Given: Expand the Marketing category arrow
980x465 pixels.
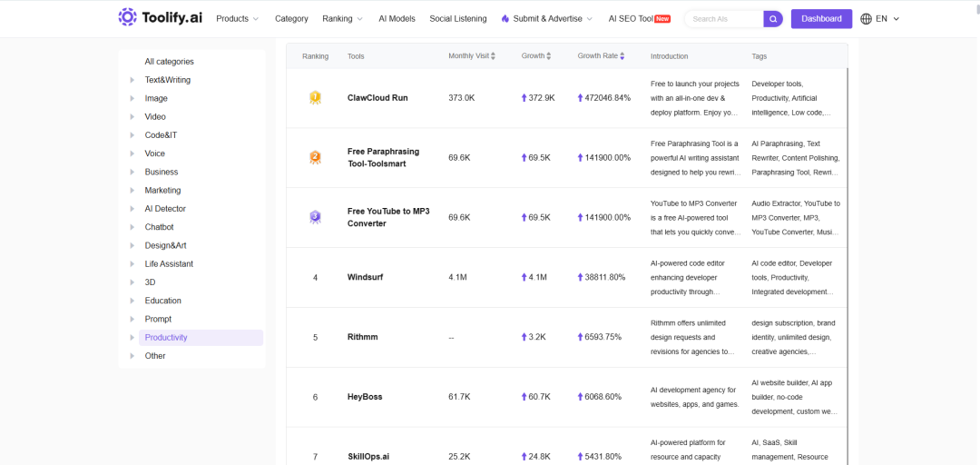Looking at the screenshot, I should (132, 190).
